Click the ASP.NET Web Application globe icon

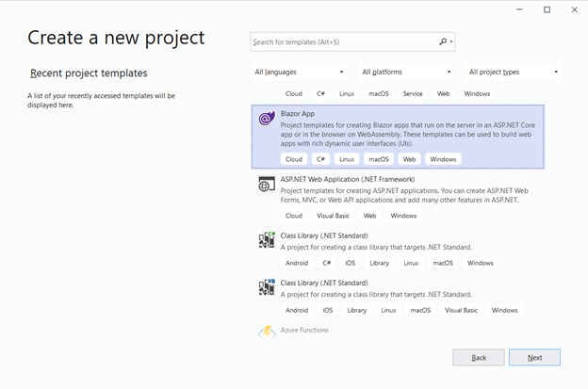tap(266, 185)
